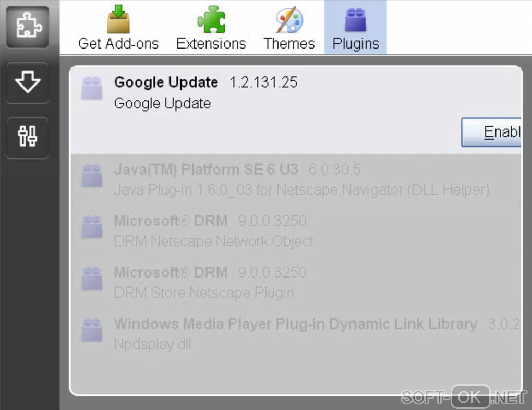Select the Google Update description line

[163, 103]
